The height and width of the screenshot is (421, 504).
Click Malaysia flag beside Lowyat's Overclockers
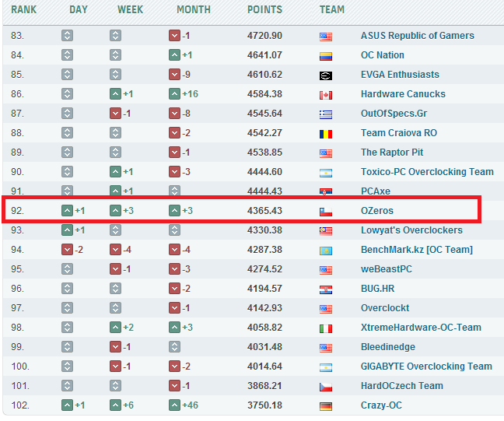click(x=326, y=231)
